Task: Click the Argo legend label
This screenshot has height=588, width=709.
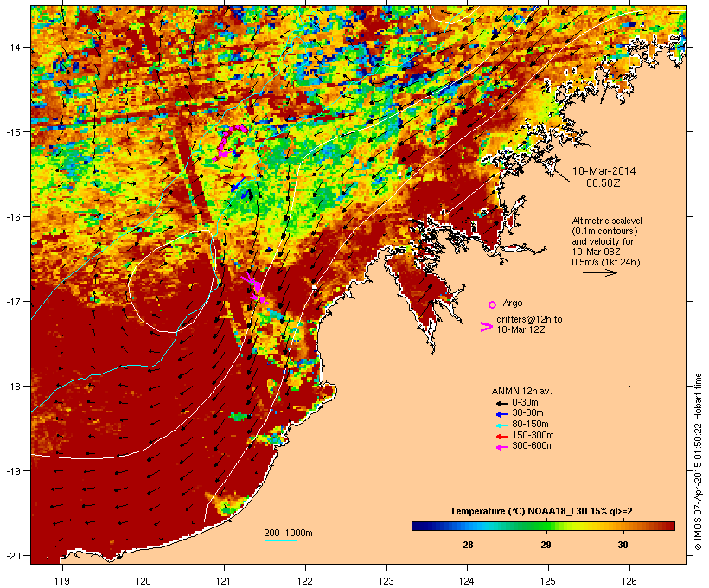Action: tap(513, 303)
